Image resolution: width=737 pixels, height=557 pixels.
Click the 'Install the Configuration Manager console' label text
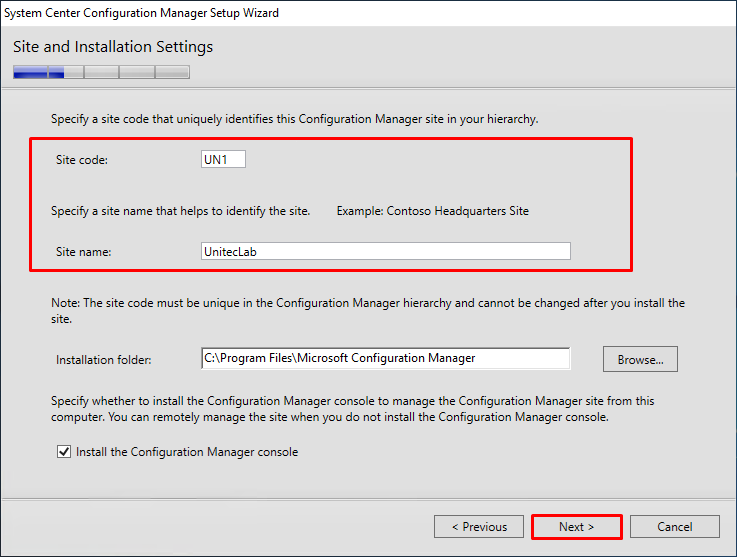coord(187,452)
